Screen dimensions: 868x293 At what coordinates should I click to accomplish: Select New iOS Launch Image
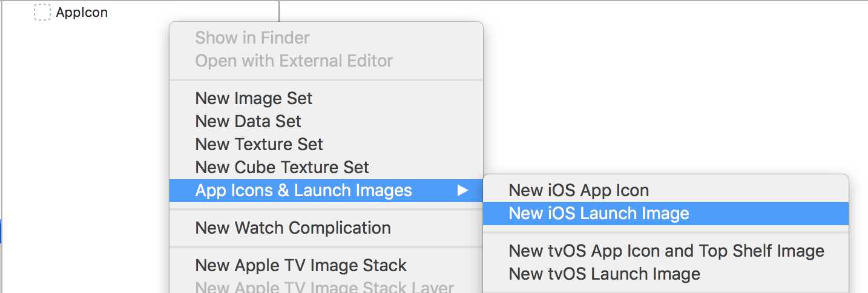[666, 213]
